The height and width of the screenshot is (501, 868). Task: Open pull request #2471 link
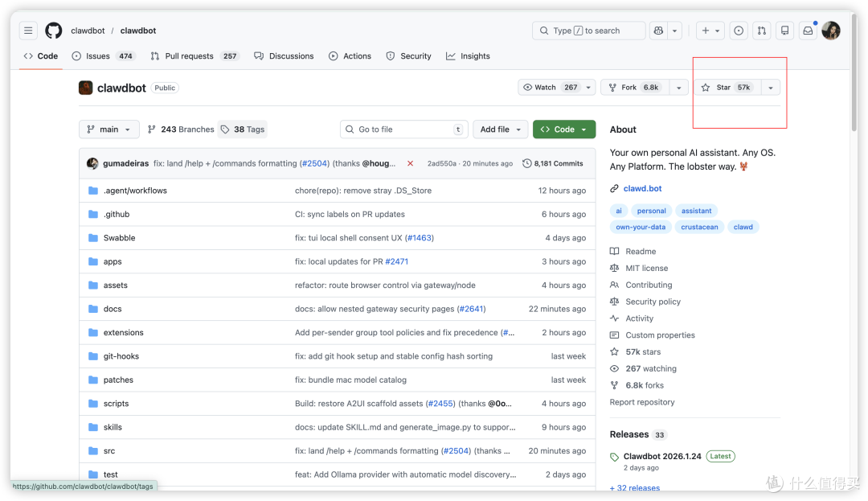[x=396, y=261]
